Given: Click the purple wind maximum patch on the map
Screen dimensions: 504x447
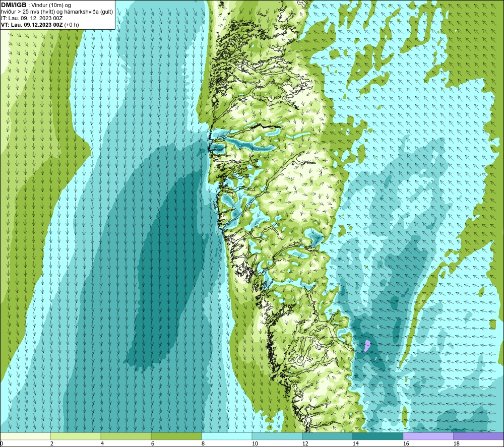Looking at the screenshot, I should pyautogui.click(x=367, y=346).
